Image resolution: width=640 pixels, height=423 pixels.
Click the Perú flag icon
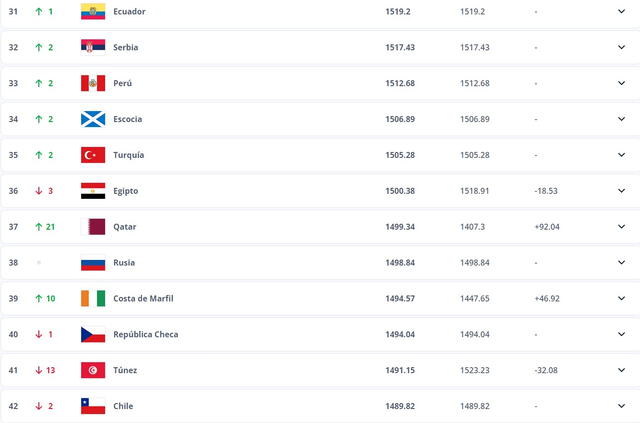tap(93, 83)
